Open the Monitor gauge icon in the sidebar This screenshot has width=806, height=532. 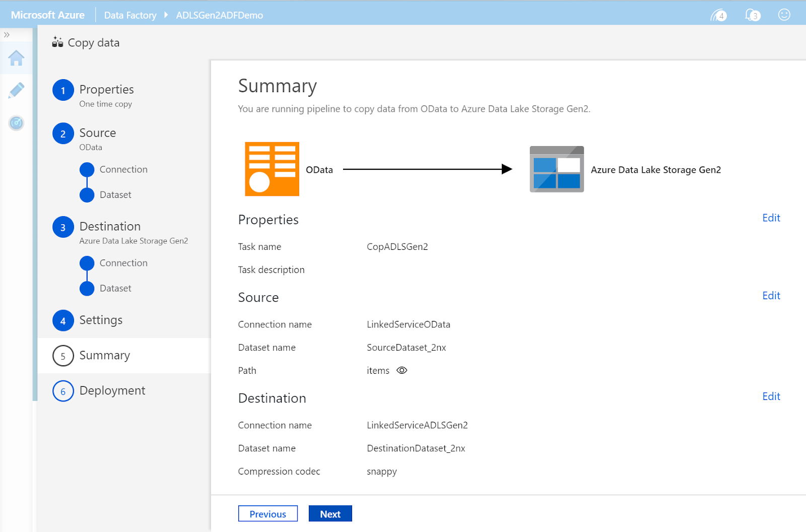click(16, 122)
